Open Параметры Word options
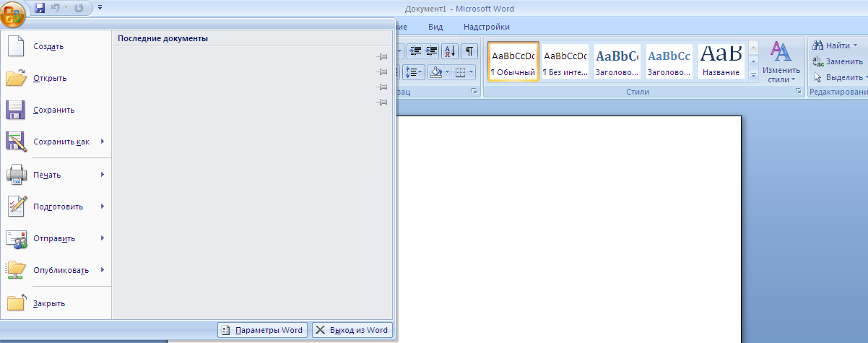The width and height of the screenshot is (868, 343). pyautogui.click(x=262, y=330)
